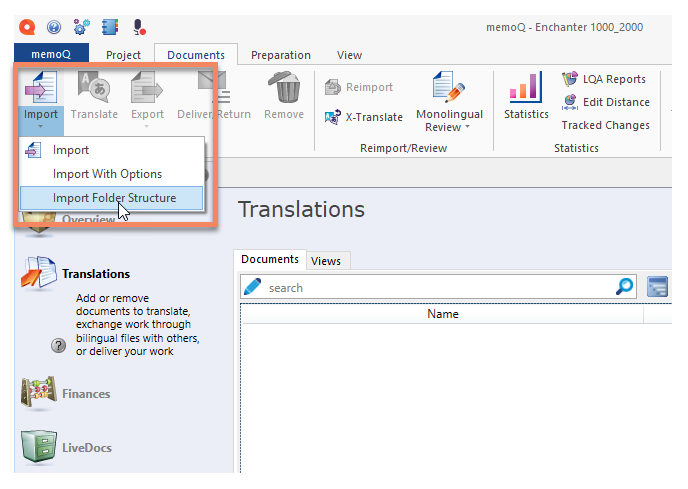Open the Translations pane icon in sidebar
This screenshot has width=688, height=489.
click(x=39, y=273)
